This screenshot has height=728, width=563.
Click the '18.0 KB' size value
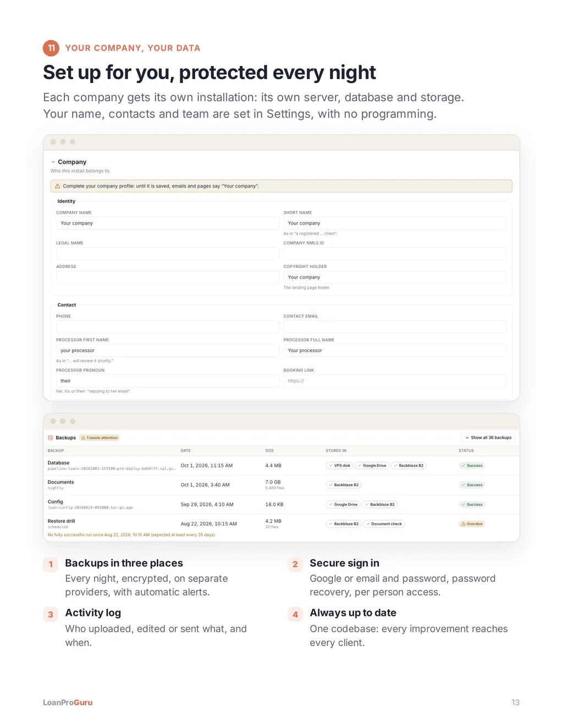[274, 504]
